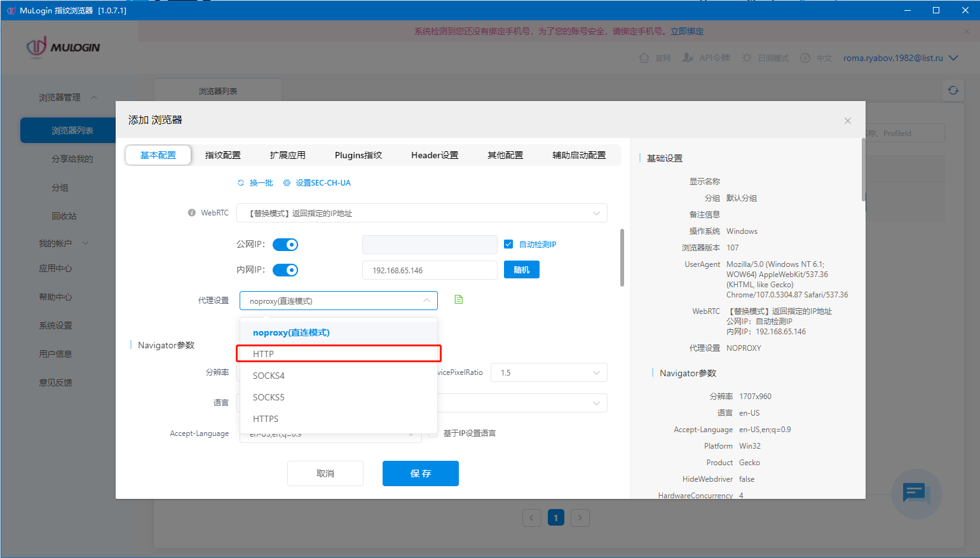Image resolution: width=980 pixels, height=558 pixels.
Task: Select HTTPS proxy option
Action: (339, 419)
